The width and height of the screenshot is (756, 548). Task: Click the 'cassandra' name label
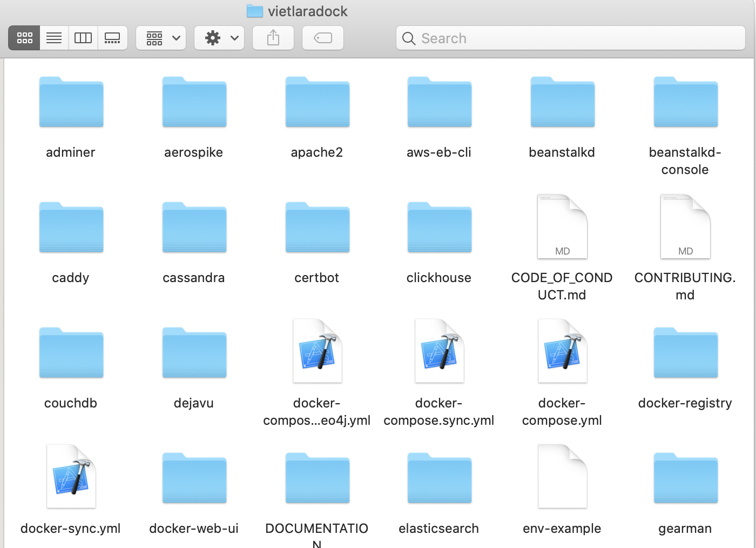click(x=194, y=278)
